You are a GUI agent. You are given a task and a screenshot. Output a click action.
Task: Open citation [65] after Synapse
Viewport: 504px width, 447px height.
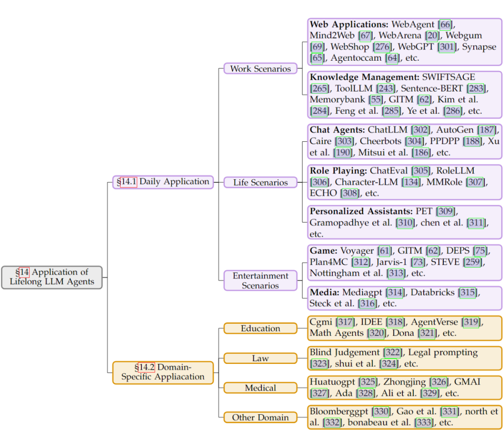pos(317,58)
